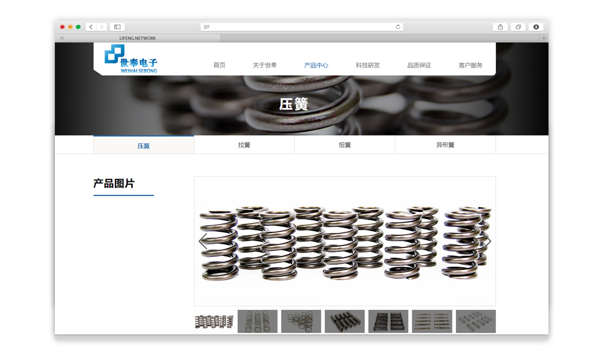Open the 科技研发 navigation item

click(x=368, y=65)
